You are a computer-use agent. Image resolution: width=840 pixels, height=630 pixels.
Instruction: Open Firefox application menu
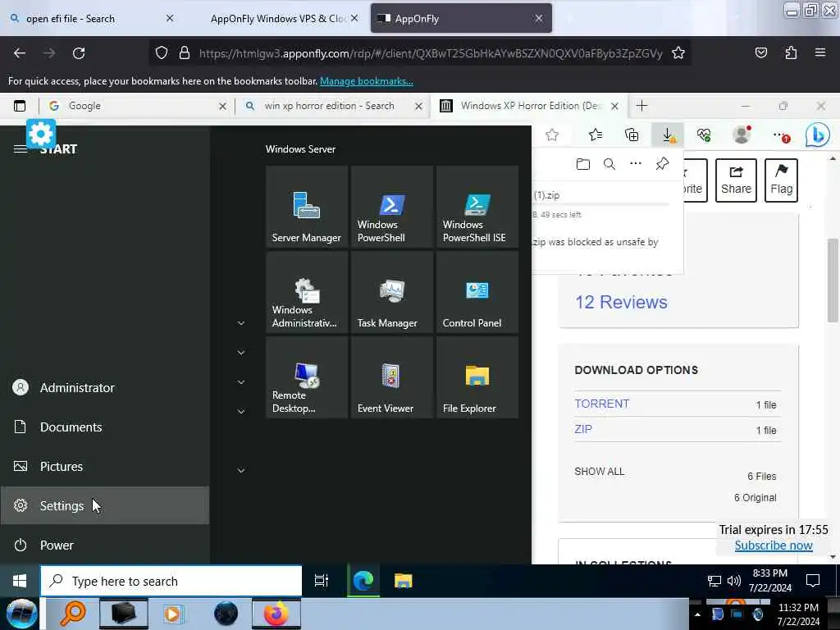[820, 52]
